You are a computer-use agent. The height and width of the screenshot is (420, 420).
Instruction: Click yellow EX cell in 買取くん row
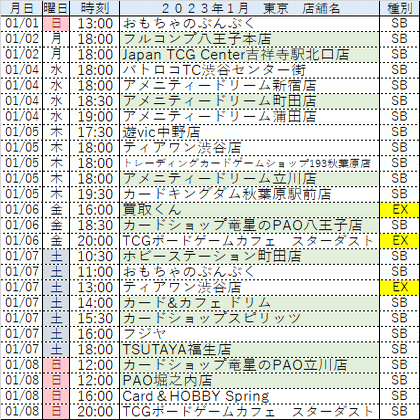coord(399,209)
